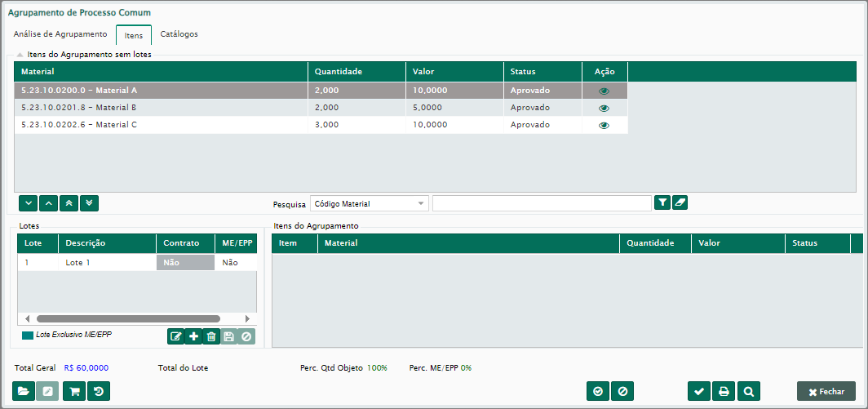This screenshot has height=409, width=868.
Task: Apply the search filter funnel icon
Action: point(662,203)
